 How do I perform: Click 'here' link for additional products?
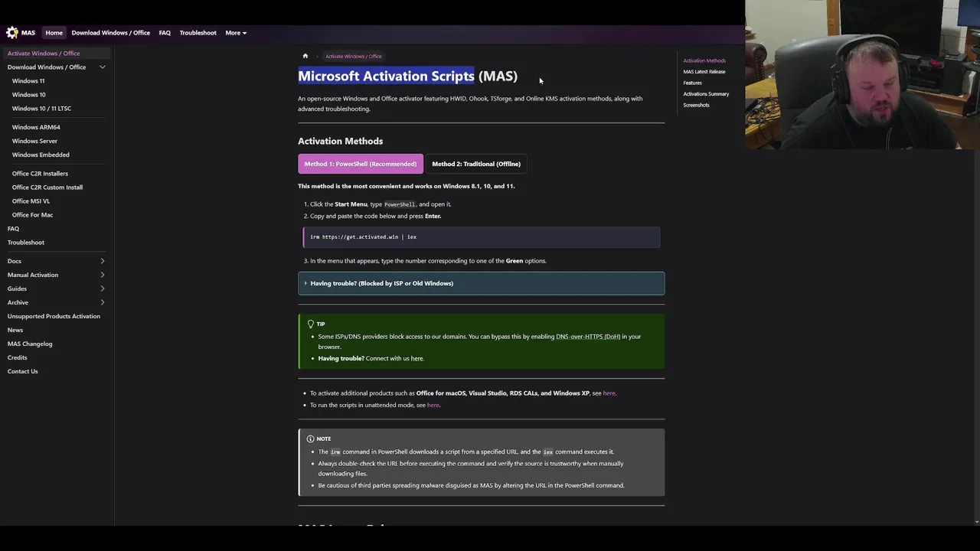[x=609, y=393]
